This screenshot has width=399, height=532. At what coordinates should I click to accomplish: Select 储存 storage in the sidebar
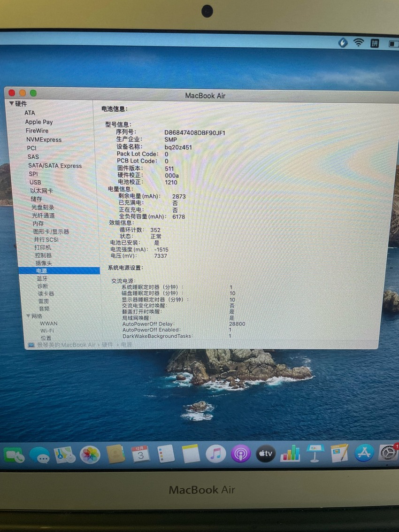(x=36, y=199)
